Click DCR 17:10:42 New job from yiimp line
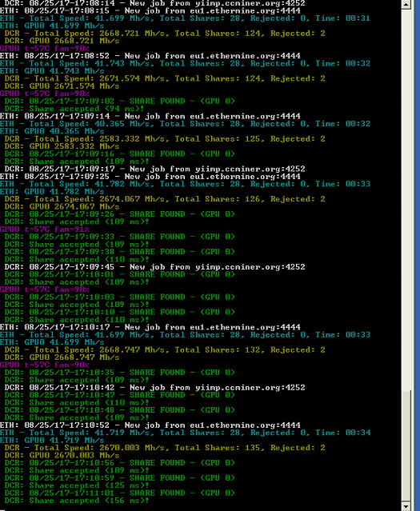The image size is (420, 511). coord(155,388)
